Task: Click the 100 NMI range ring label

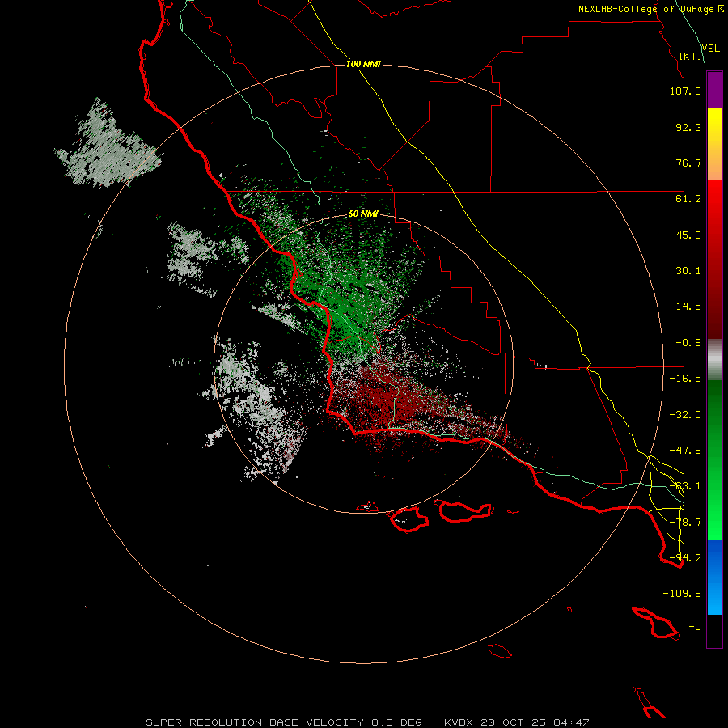Action: coord(363,64)
